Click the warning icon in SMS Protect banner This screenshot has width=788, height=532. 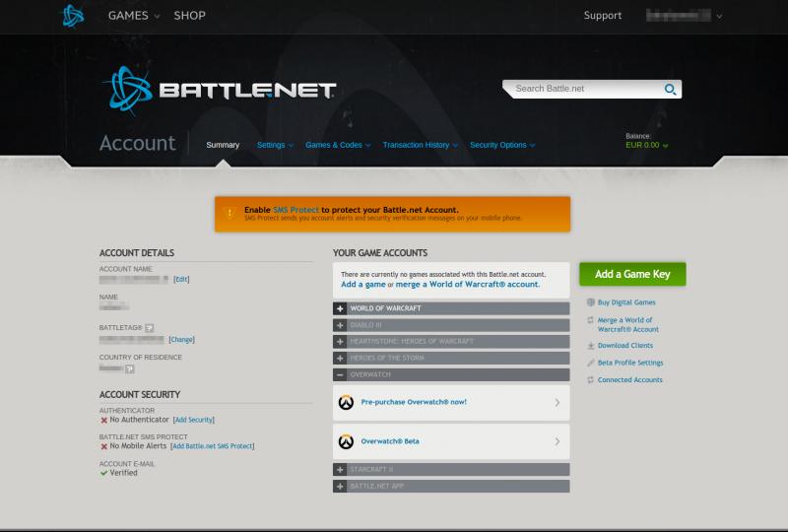[230, 213]
